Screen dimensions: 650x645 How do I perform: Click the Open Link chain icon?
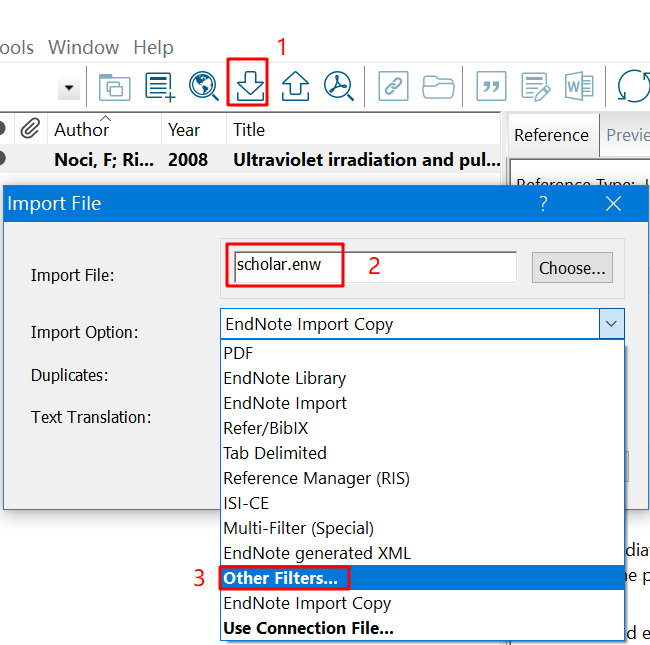pyautogui.click(x=393, y=86)
